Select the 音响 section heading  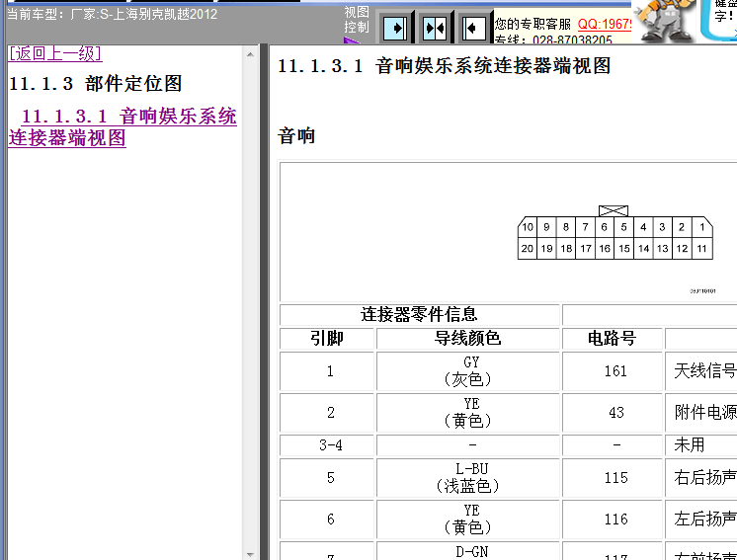pos(296,136)
